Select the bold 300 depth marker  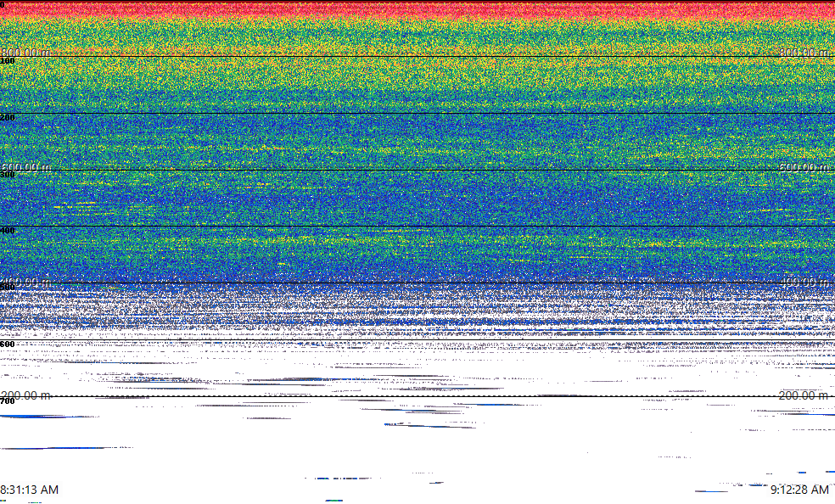coord(8,175)
